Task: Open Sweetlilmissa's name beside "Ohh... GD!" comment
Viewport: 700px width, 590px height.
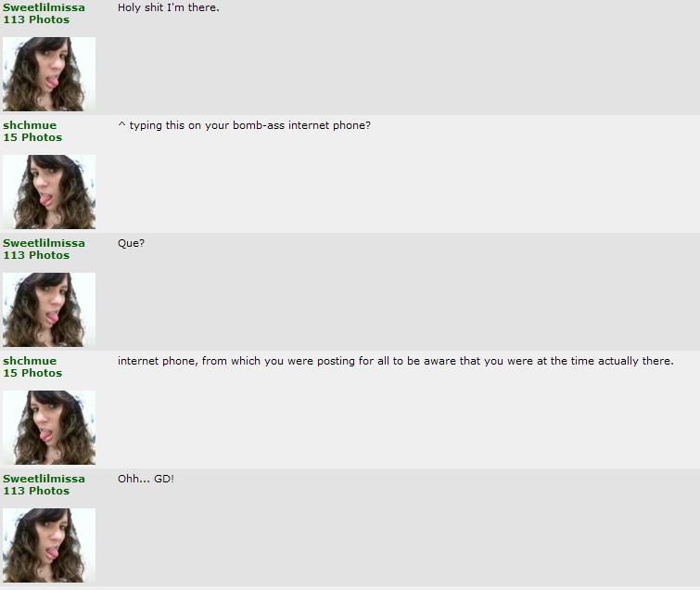Action: (44, 479)
